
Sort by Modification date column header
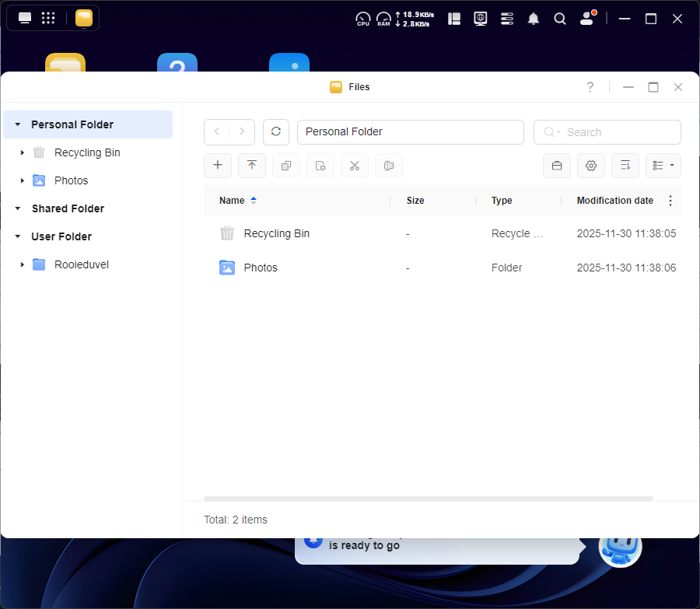click(x=614, y=201)
